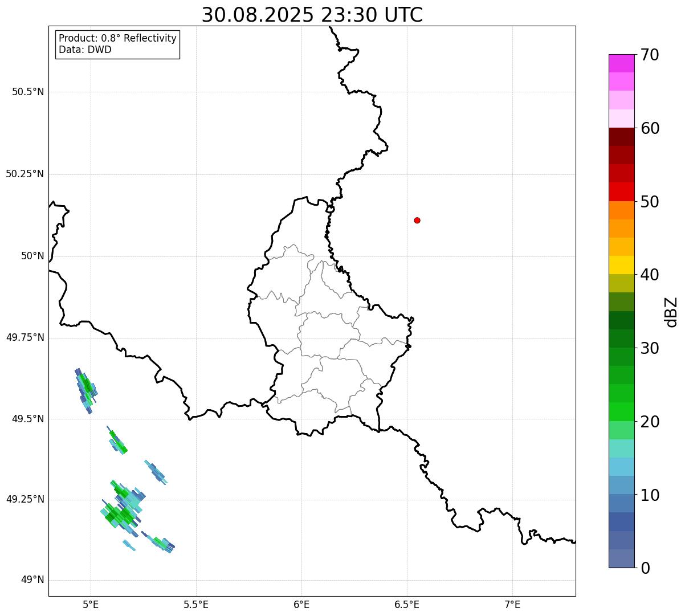Click the colorbar tick value 60

point(650,128)
